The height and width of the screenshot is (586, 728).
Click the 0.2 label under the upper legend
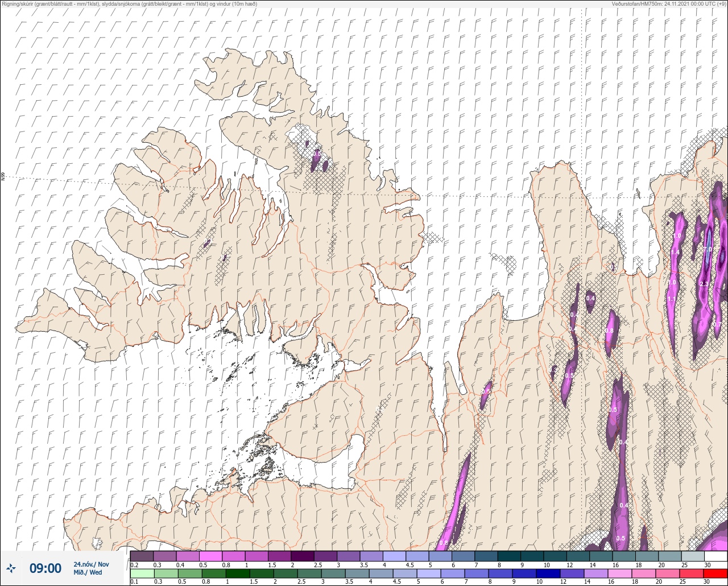pos(134,564)
